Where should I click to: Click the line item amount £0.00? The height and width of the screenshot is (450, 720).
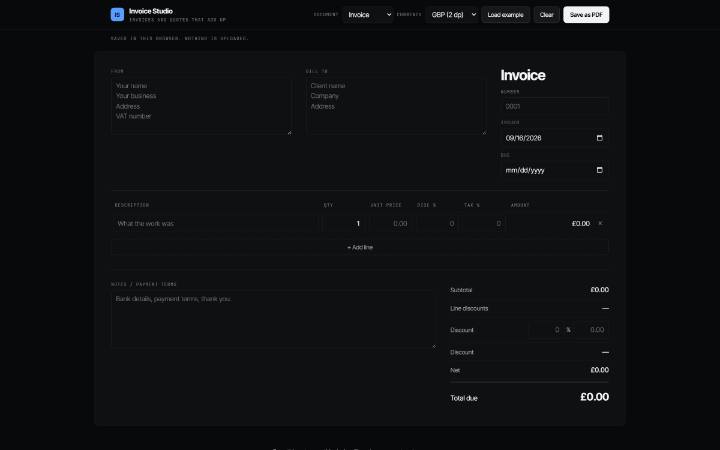point(581,224)
